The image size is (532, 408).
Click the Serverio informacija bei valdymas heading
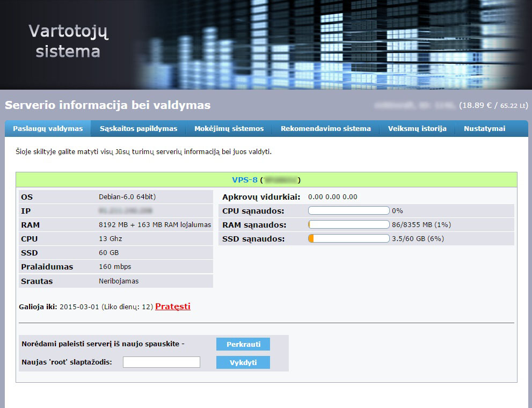coord(107,105)
